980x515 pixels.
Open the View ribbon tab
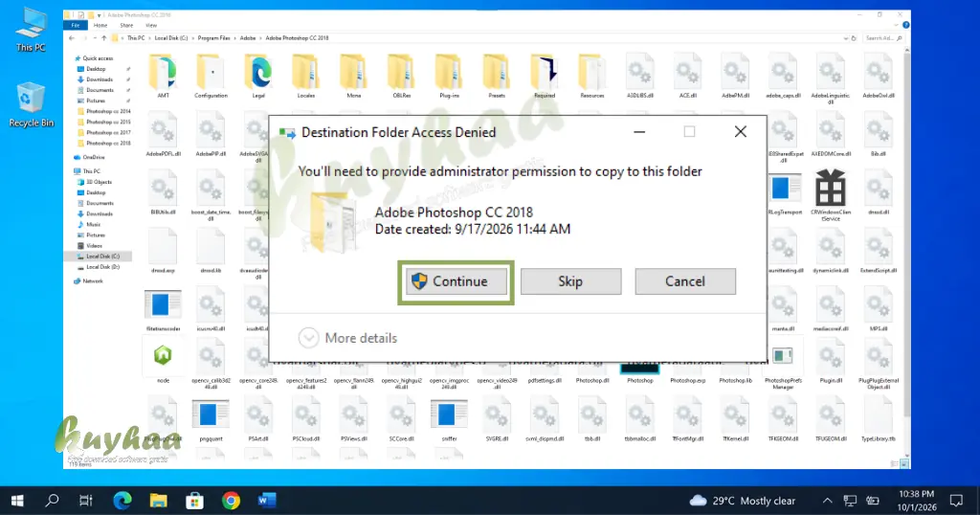(150, 26)
